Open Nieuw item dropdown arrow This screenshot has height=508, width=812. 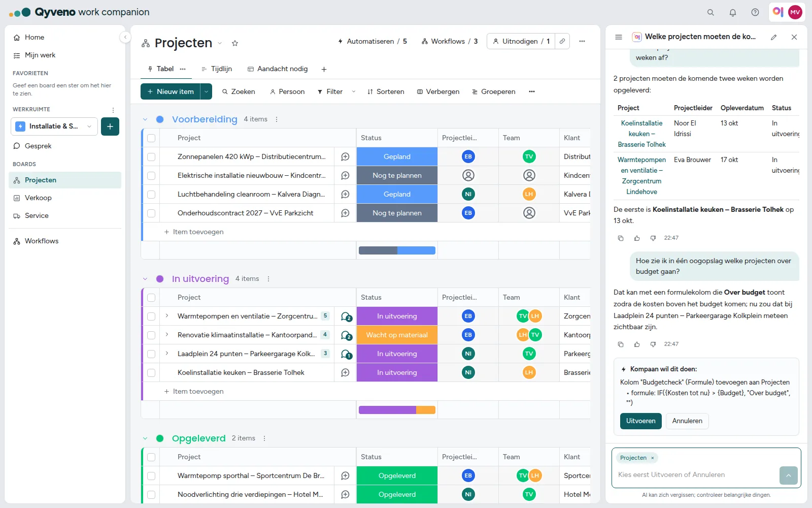click(x=206, y=91)
